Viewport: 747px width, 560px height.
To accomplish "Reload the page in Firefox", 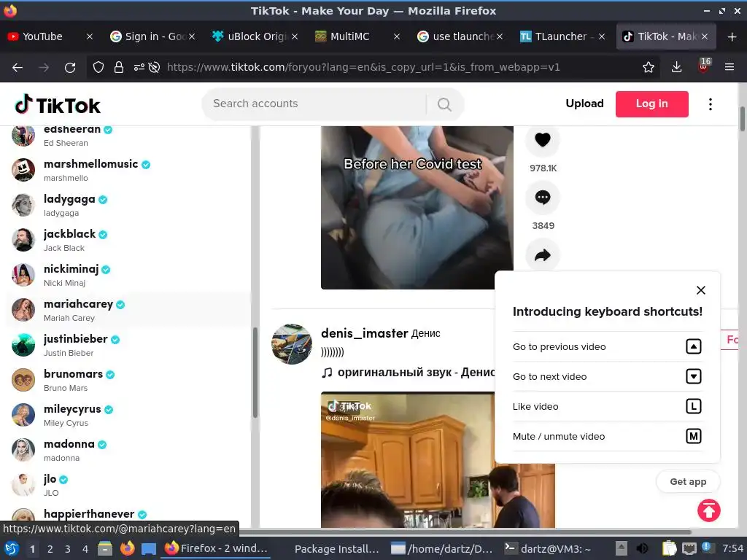I will tap(70, 68).
